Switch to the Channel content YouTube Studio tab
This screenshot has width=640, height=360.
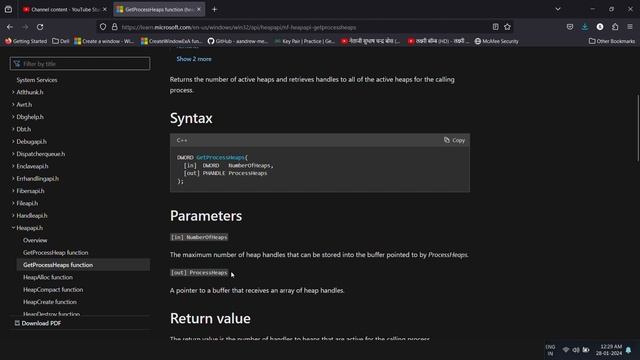click(x=65, y=9)
